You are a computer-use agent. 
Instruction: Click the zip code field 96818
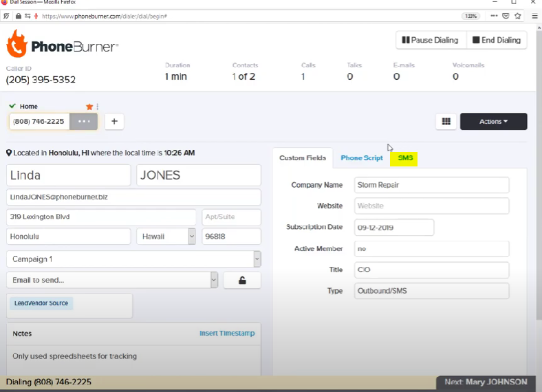coord(231,237)
